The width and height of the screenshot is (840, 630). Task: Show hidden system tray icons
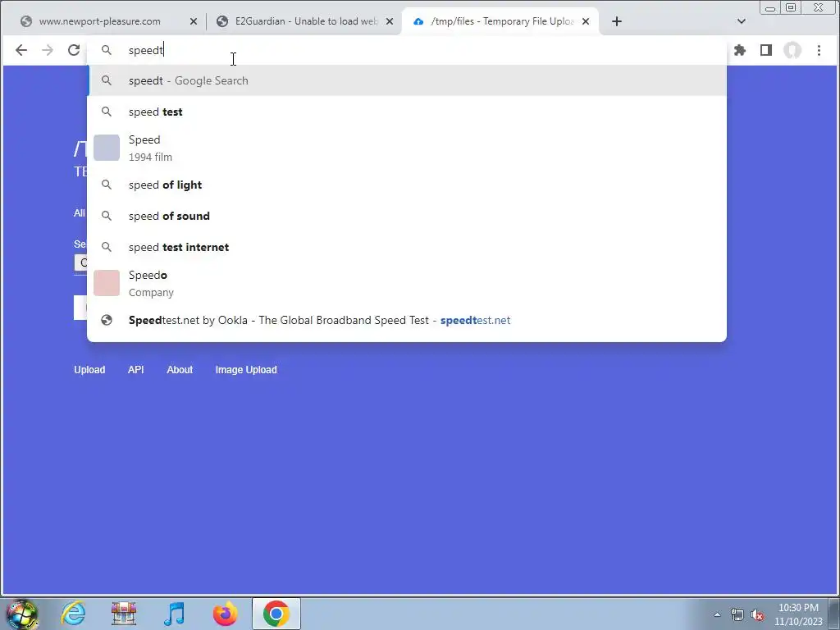pos(717,614)
